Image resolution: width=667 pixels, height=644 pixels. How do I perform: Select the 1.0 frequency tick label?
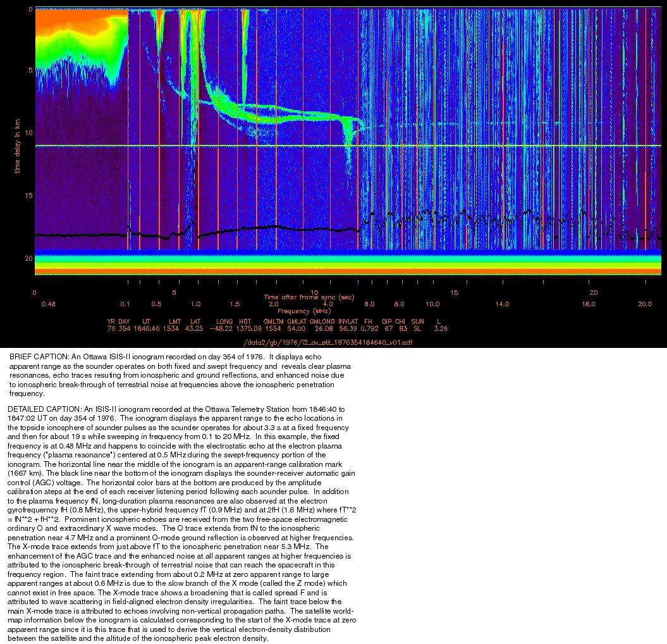[195, 304]
